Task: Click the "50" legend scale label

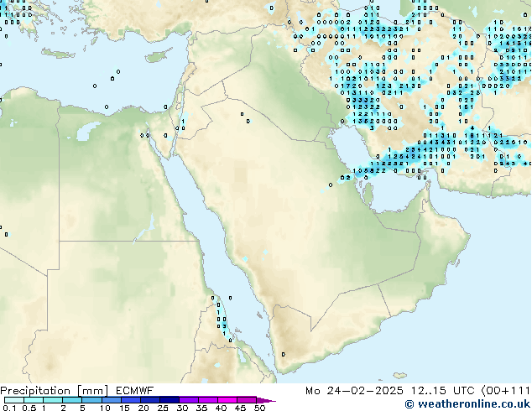Action: tap(260, 408)
